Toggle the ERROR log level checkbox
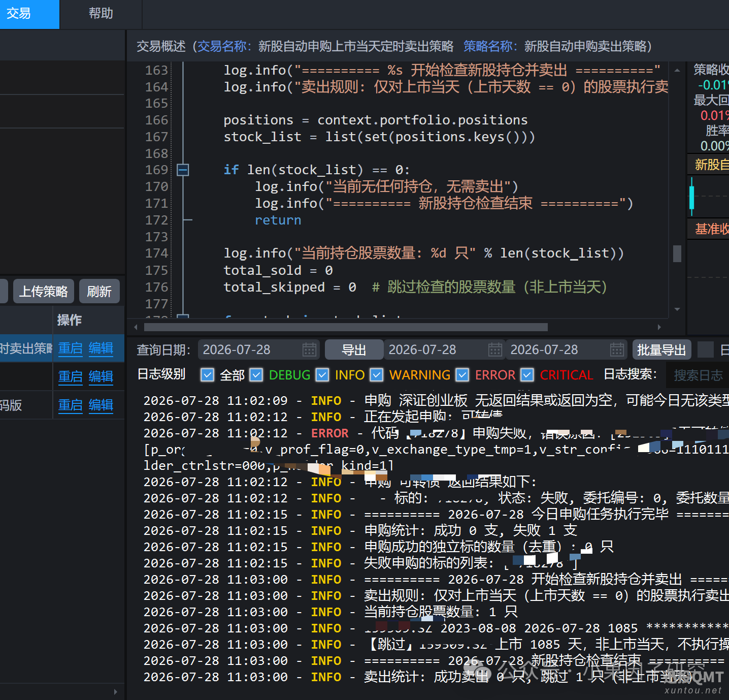Screen dimensions: 729x700 pyautogui.click(x=462, y=375)
